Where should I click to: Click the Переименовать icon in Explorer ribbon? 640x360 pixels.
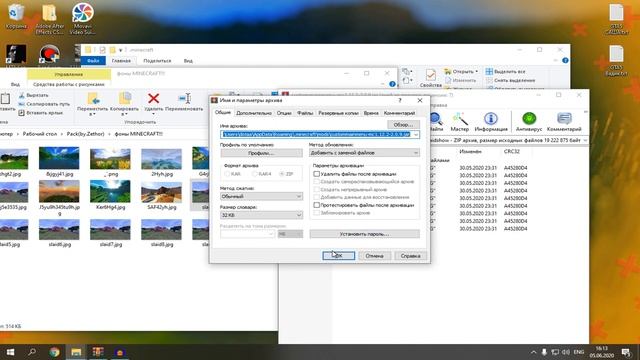pyautogui.click(x=184, y=98)
